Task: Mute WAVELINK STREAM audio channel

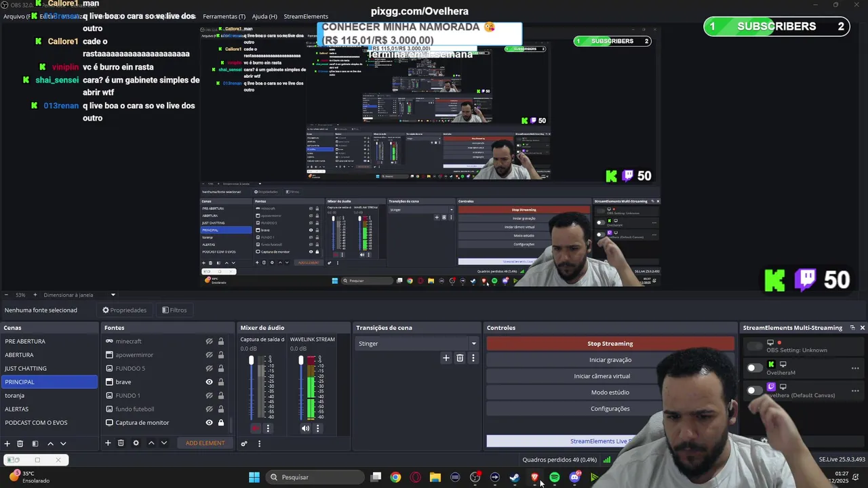Action: [x=305, y=428]
